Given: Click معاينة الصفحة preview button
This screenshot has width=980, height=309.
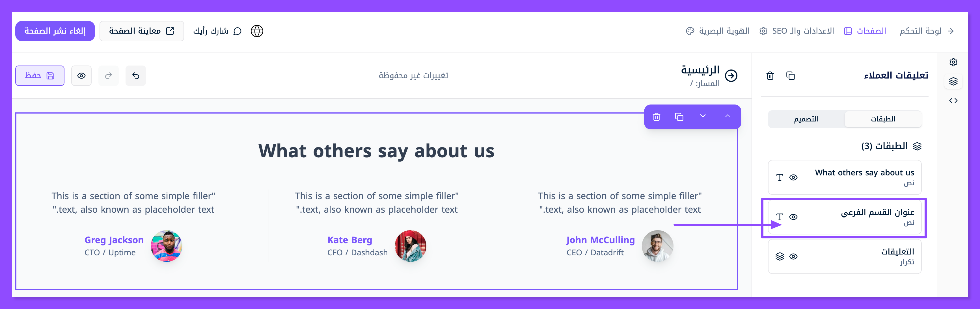Looking at the screenshot, I should tap(142, 31).
